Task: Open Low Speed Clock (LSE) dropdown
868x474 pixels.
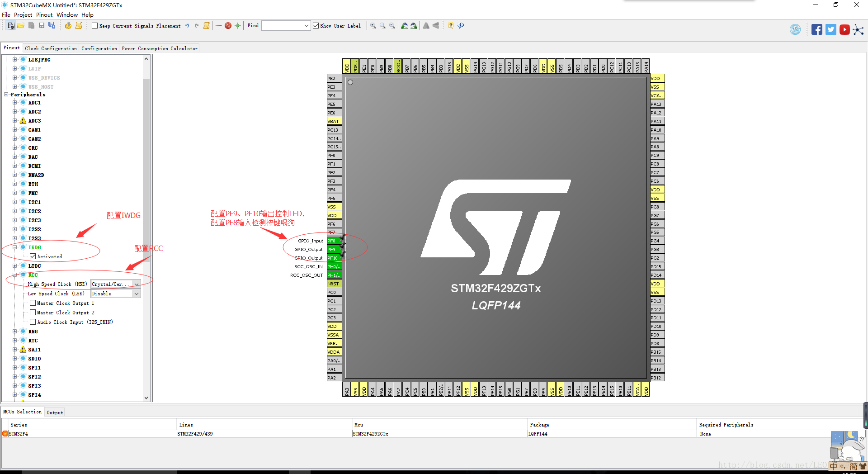Action: click(137, 294)
